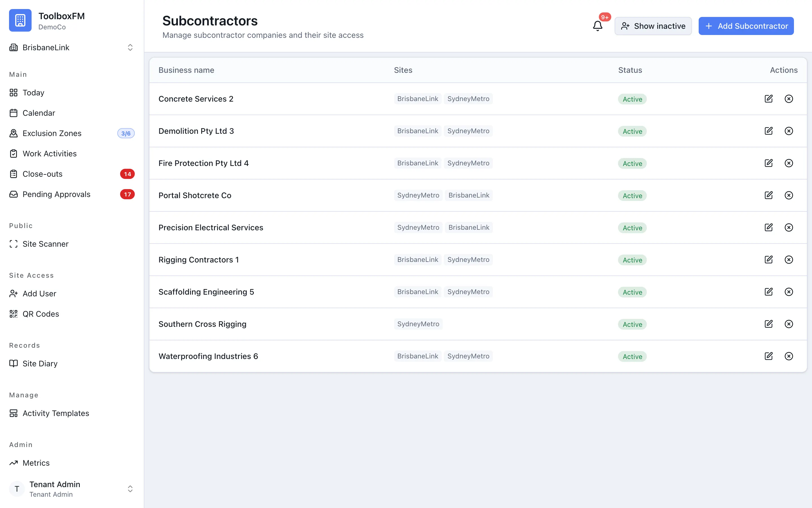Go to Today in sidebar
The width and height of the screenshot is (812, 508).
pos(72,93)
